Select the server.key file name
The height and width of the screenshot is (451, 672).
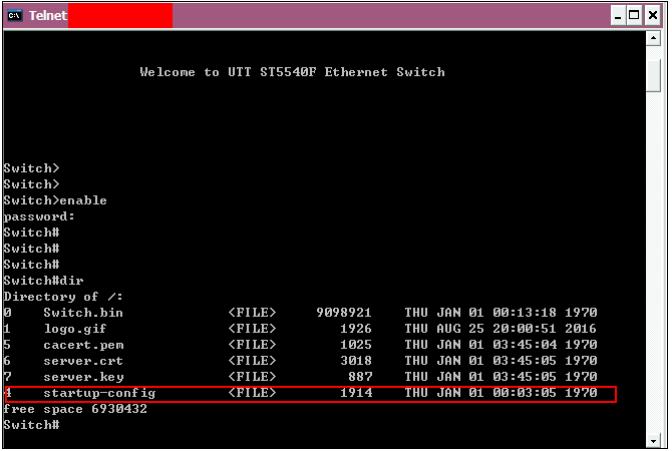click(x=83, y=377)
